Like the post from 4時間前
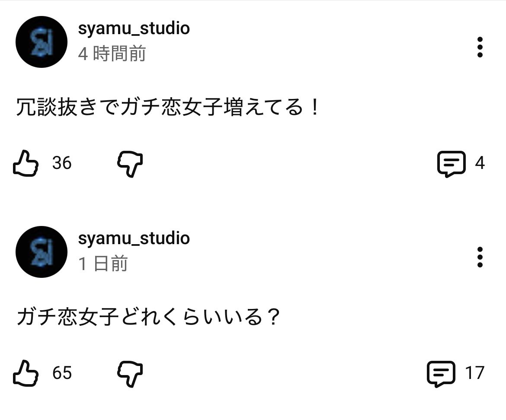Viewport: 506px width, 420px height. click(26, 163)
